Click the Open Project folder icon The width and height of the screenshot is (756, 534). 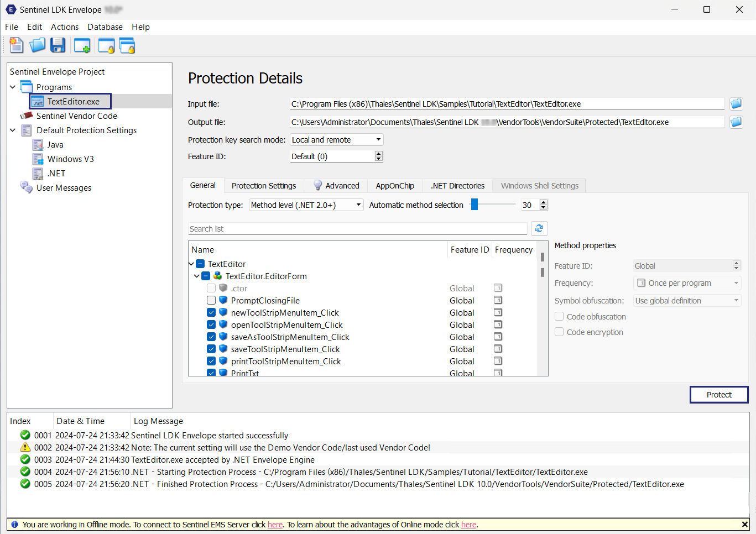tap(37, 45)
